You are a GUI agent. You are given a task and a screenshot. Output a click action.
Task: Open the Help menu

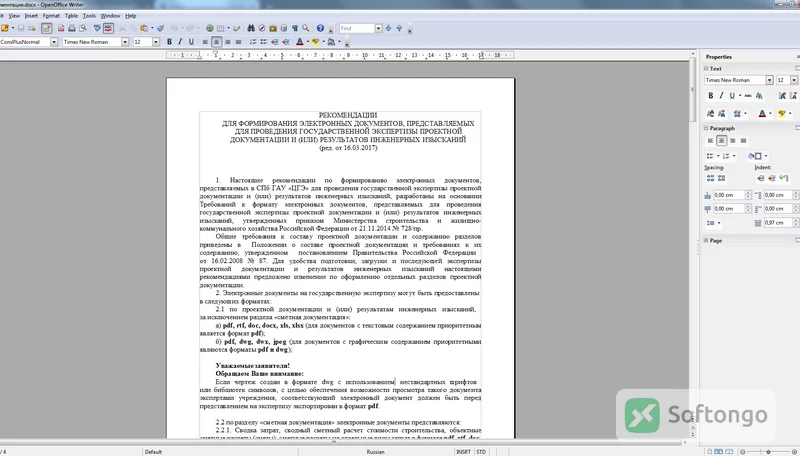(x=131, y=16)
